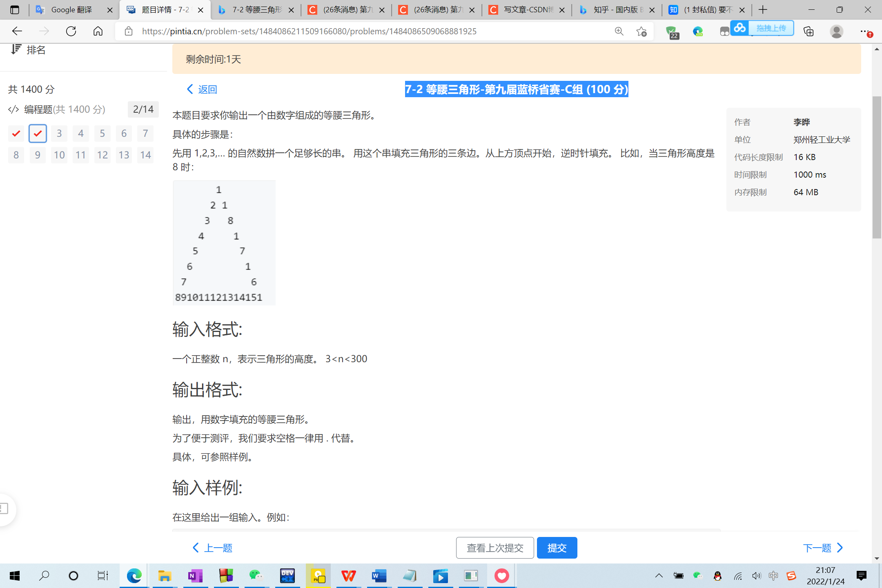Go to previous problem 上一题
882x588 pixels.
coord(212,548)
